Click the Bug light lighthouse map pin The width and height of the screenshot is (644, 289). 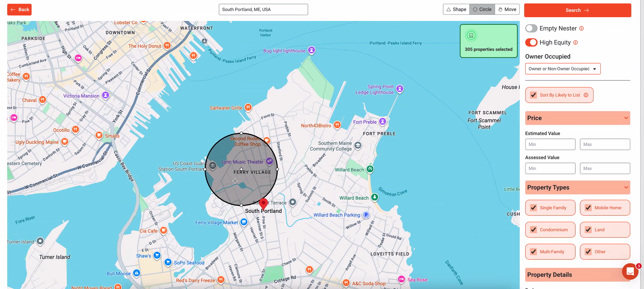(x=311, y=50)
